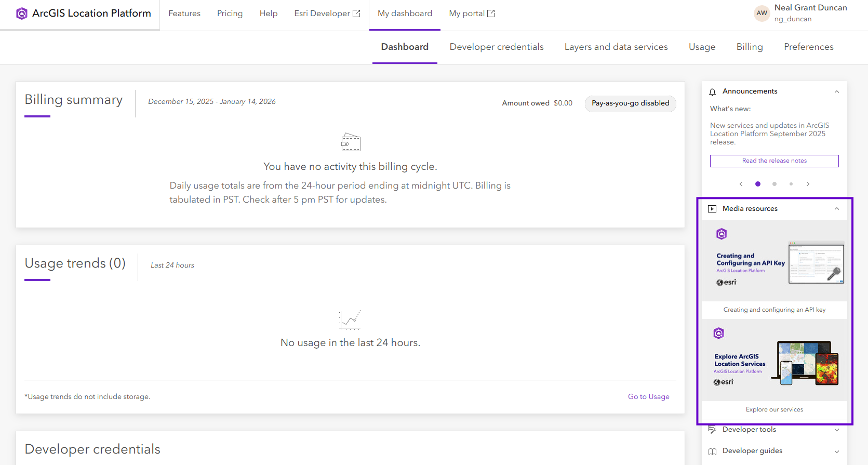Select the first announcement carousel dot
Viewport: 868px width, 465px height.
(x=758, y=184)
